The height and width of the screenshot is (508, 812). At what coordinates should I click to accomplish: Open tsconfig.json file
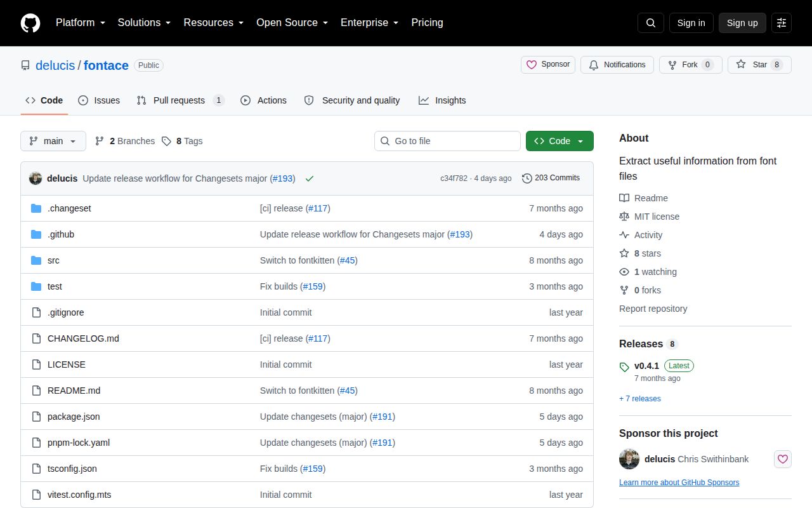(72, 469)
